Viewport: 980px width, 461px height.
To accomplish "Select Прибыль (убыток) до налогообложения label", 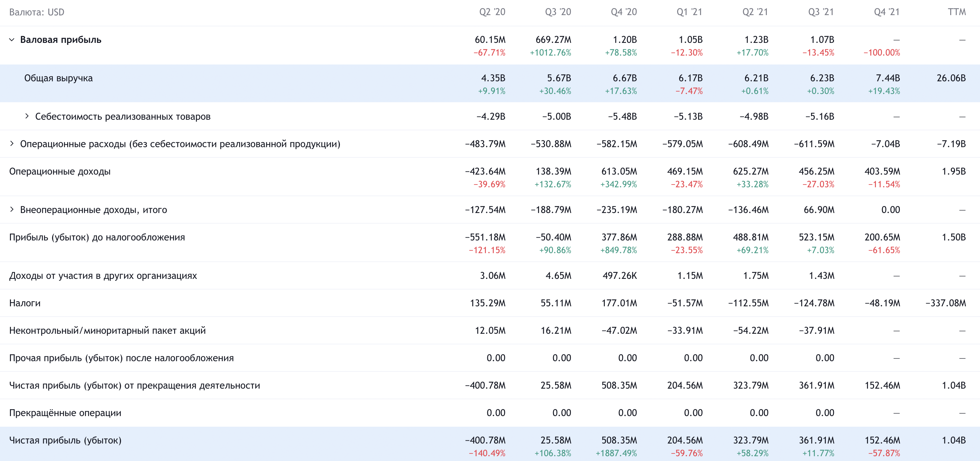I will (97, 237).
